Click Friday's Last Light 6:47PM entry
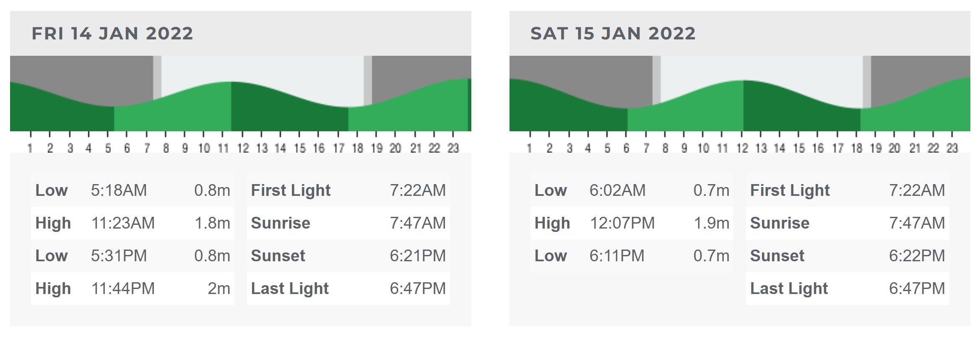Screen dimensions: 980x346 point(348,289)
